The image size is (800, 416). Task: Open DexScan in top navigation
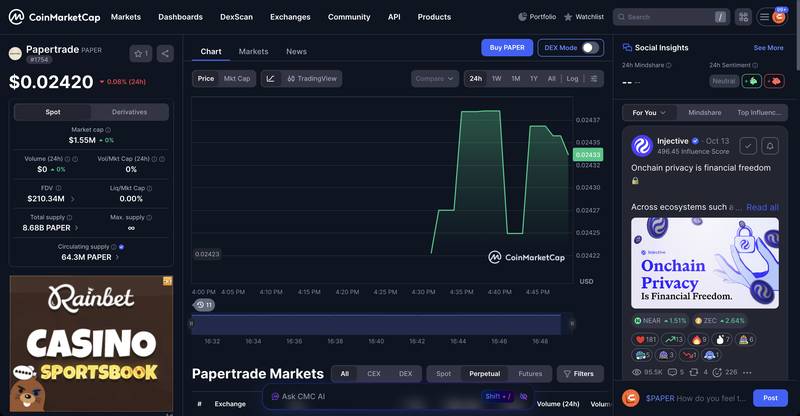236,17
